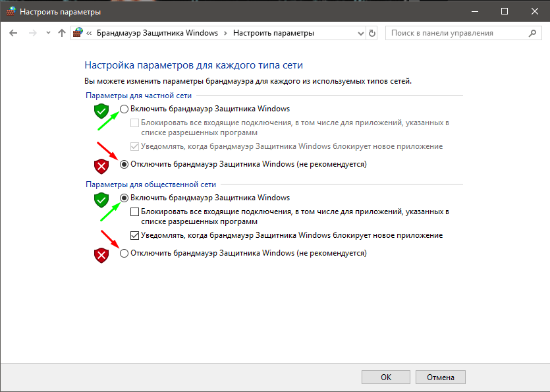Click 'Параметры для частной сети' section label

pyautogui.click(x=138, y=96)
